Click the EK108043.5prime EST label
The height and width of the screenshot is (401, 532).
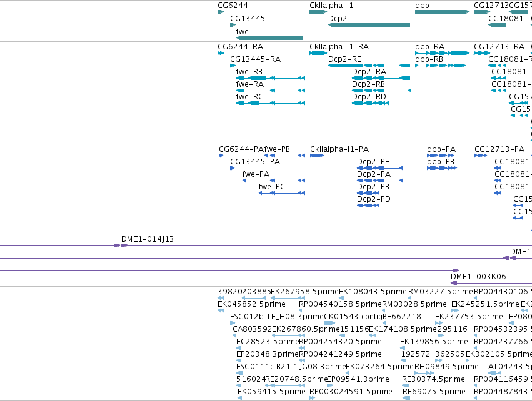373,292
